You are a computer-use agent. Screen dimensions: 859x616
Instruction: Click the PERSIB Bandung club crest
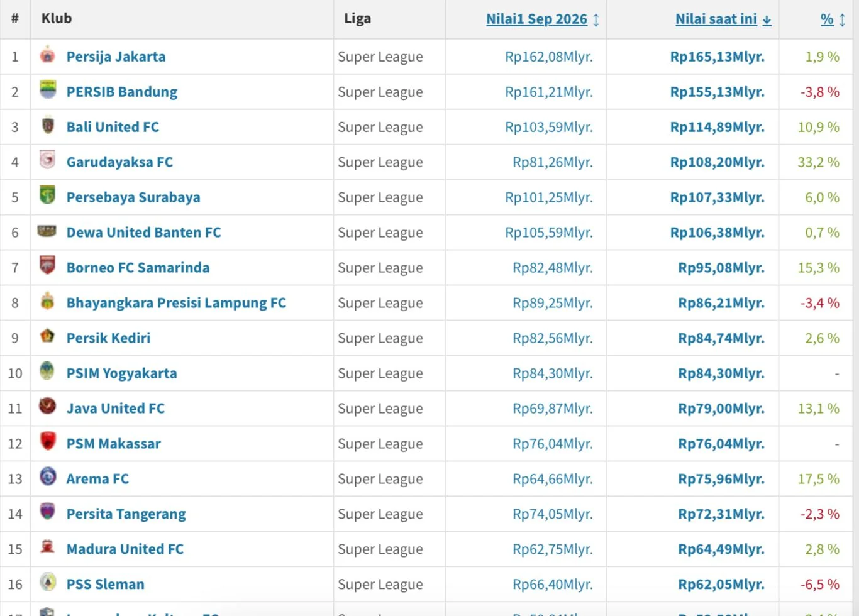coord(47,90)
